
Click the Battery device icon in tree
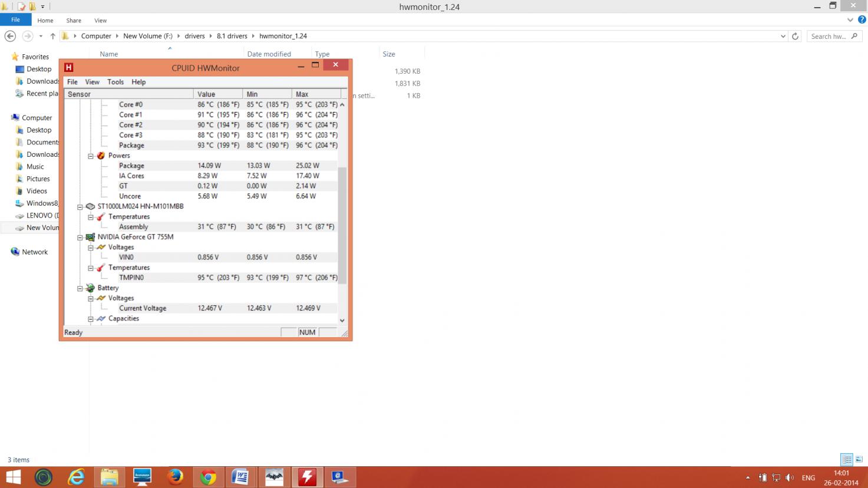(90, 288)
